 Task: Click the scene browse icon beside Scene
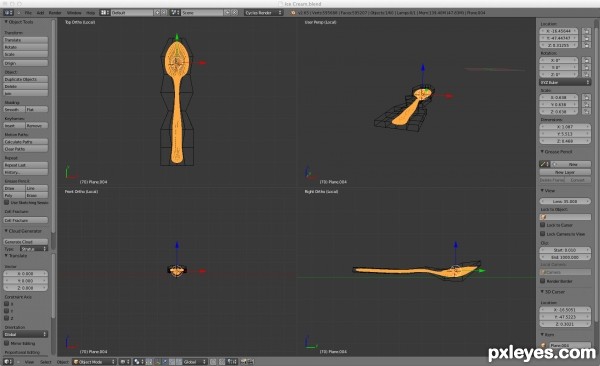coord(175,13)
